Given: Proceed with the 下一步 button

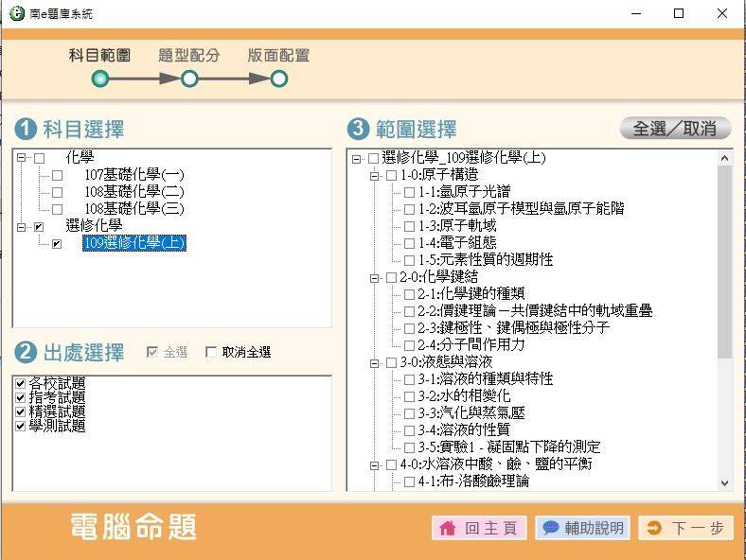Looking at the screenshot, I should click(x=686, y=528).
